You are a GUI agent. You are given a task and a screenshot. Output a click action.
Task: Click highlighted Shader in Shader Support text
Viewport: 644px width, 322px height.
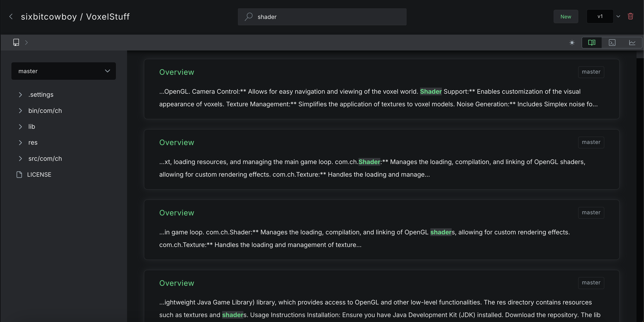point(431,92)
